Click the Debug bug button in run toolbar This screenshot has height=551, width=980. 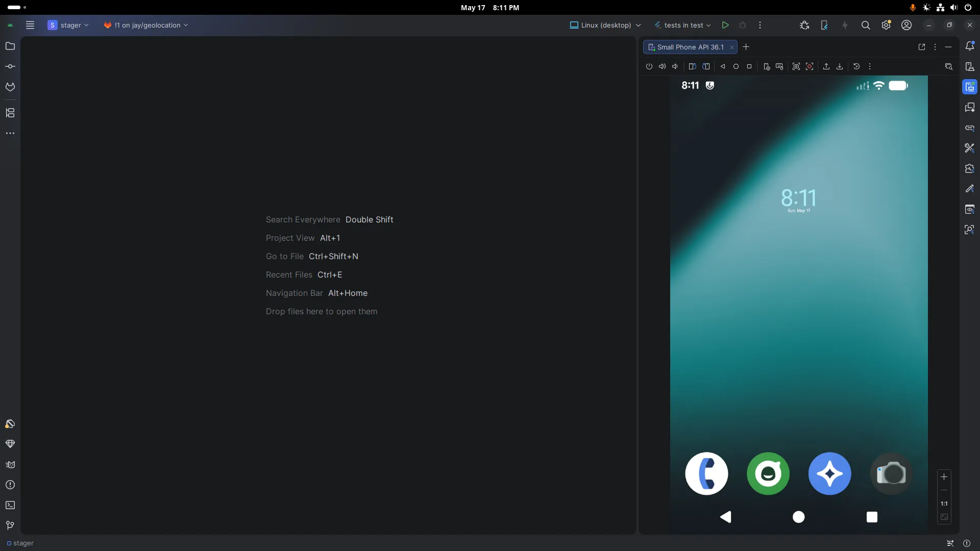pyautogui.click(x=743, y=25)
